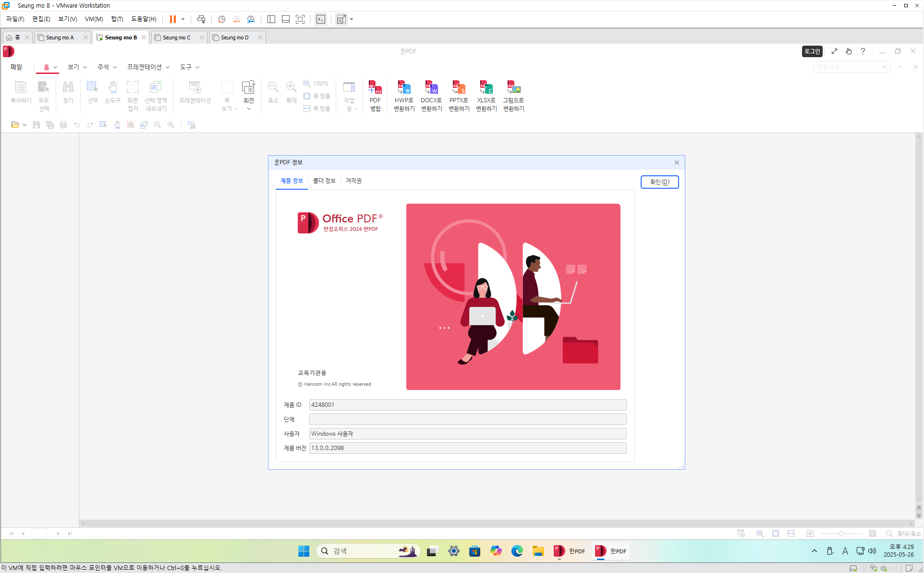Image resolution: width=924 pixels, height=573 pixels.
Task: Open the 파일 menu
Action: pyautogui.click(x=16, y=67)
